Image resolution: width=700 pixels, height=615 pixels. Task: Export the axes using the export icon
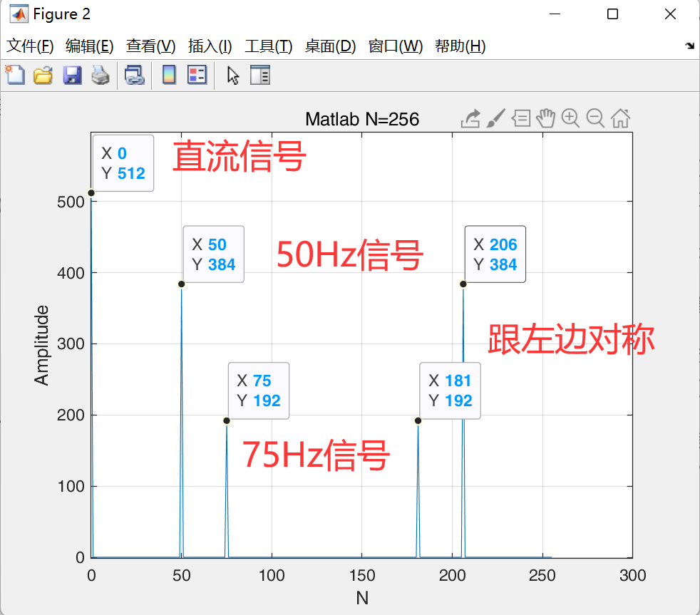(470, 118)
